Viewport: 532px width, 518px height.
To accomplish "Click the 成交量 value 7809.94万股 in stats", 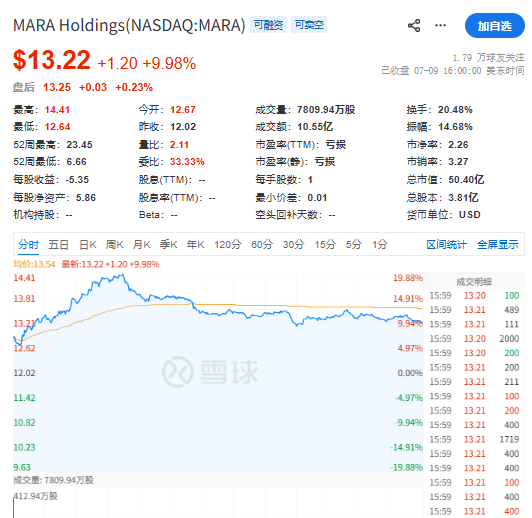I will [x=326, y=110].
